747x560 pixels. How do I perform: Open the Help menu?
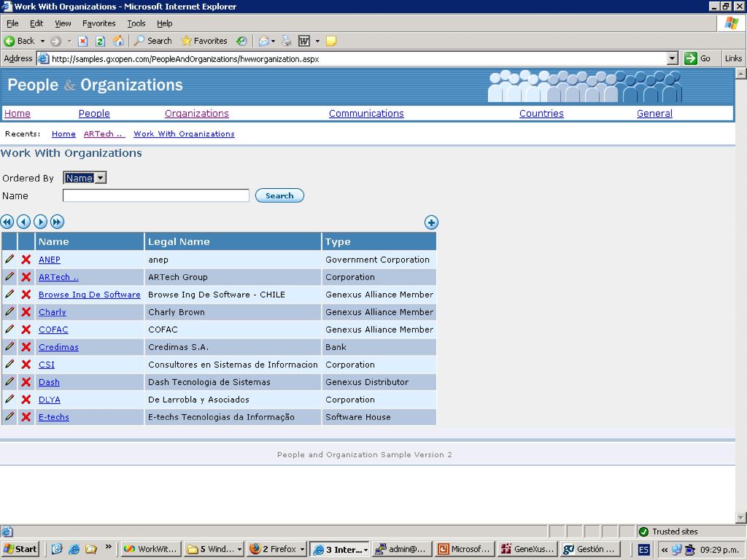click(164, 23)
